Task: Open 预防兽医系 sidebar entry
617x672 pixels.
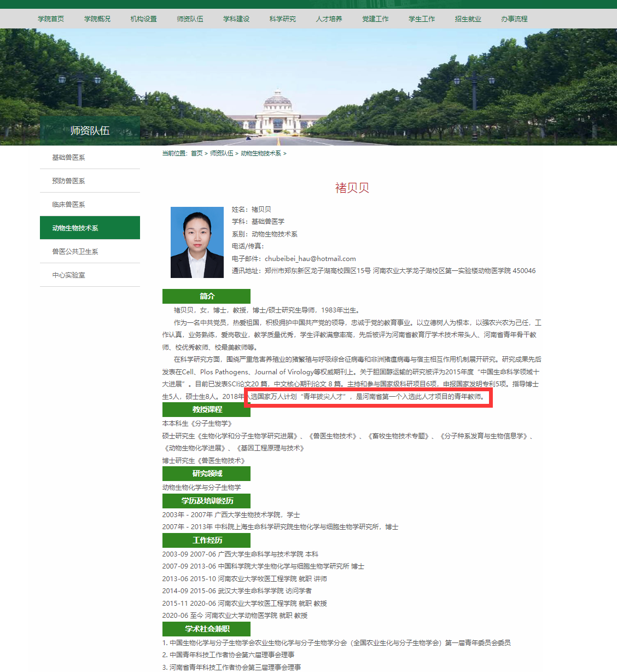Action: coord(90,181)
